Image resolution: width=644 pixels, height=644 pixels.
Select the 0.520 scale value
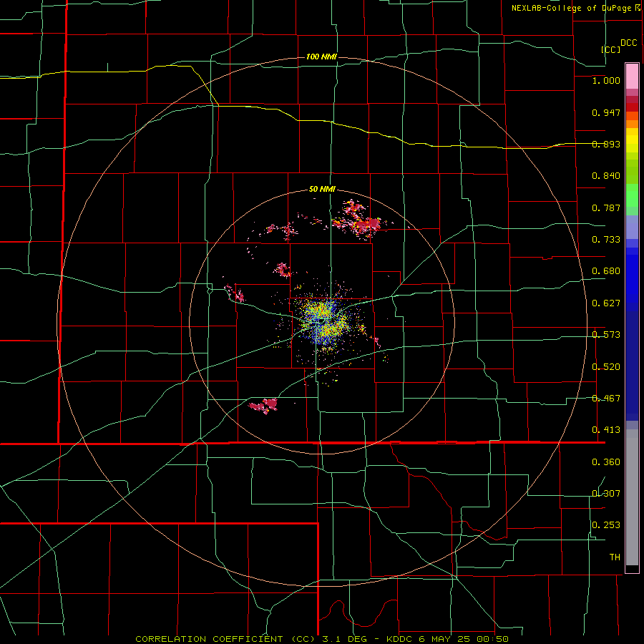606,367
